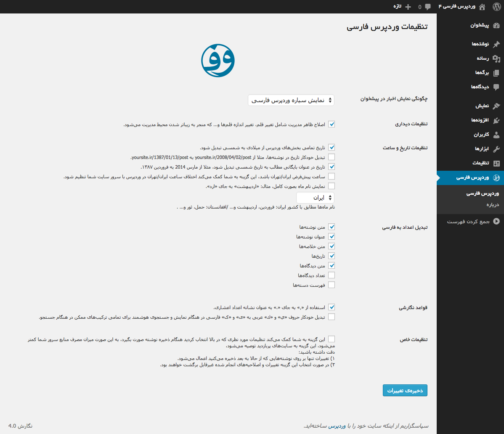Open Users (کاربران) menu item

[470, 135]
